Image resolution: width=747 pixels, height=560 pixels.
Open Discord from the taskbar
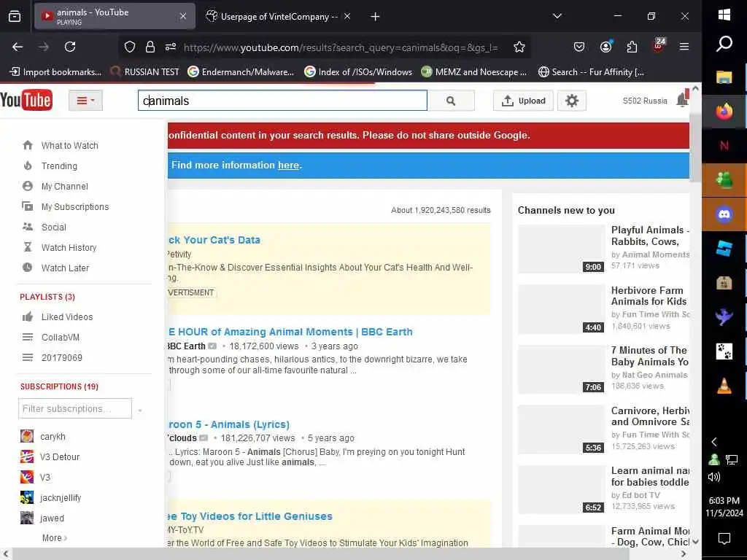pyautogui.click(x=724, y=214)
